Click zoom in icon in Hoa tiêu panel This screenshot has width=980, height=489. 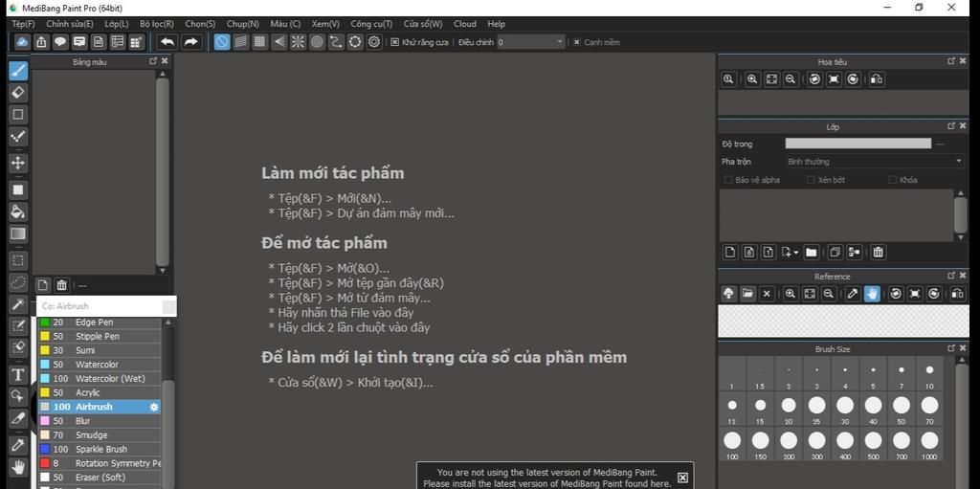[752, 79]
